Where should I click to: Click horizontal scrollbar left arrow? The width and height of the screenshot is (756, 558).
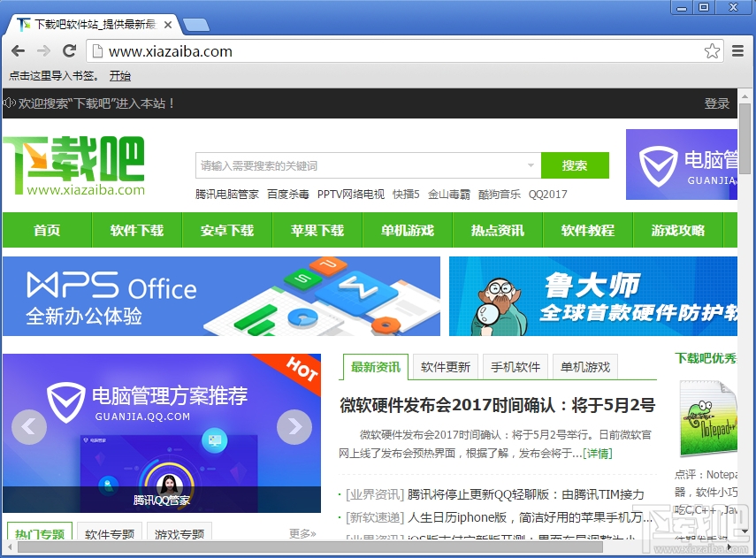[9, 548]
